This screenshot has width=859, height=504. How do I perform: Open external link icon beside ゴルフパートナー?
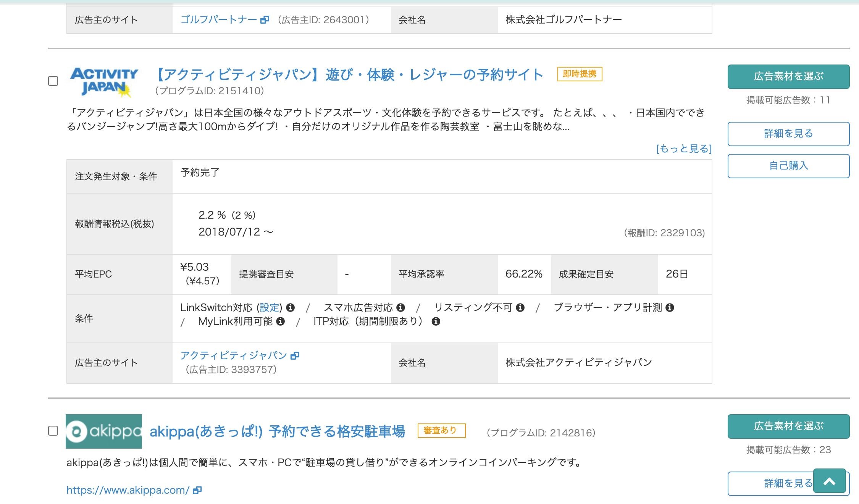(265, 20)
